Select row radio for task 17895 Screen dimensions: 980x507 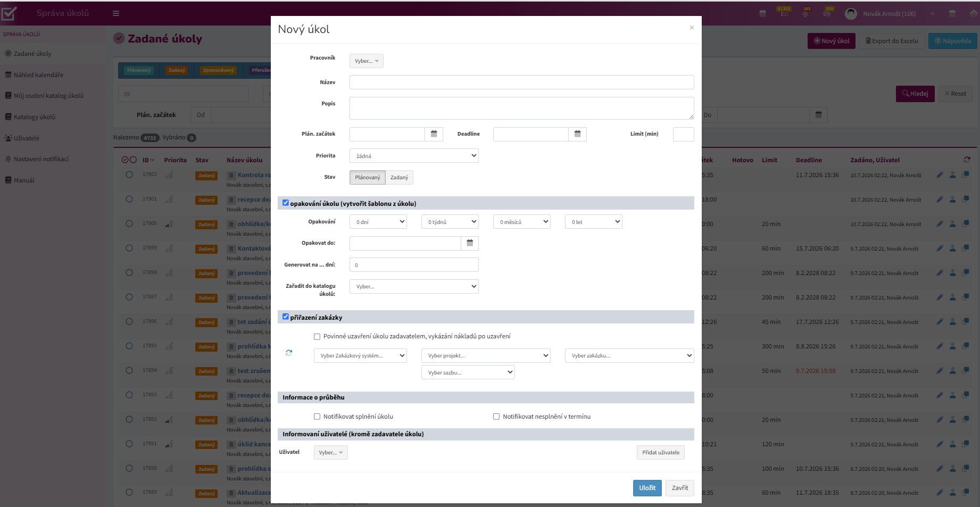tap(129, 346)
